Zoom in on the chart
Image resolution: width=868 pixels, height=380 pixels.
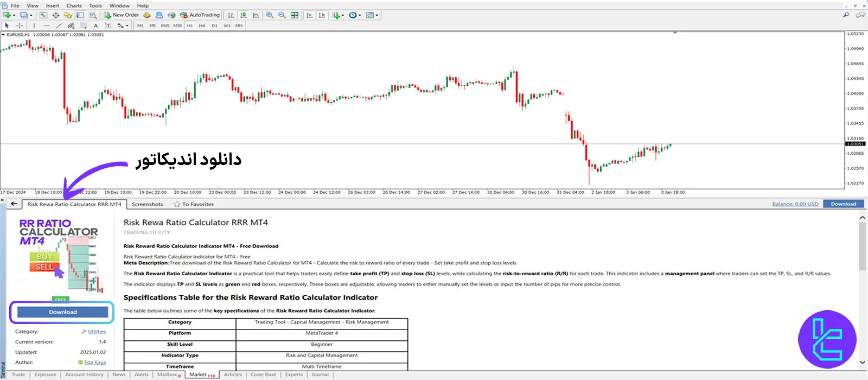pos(270,15)
